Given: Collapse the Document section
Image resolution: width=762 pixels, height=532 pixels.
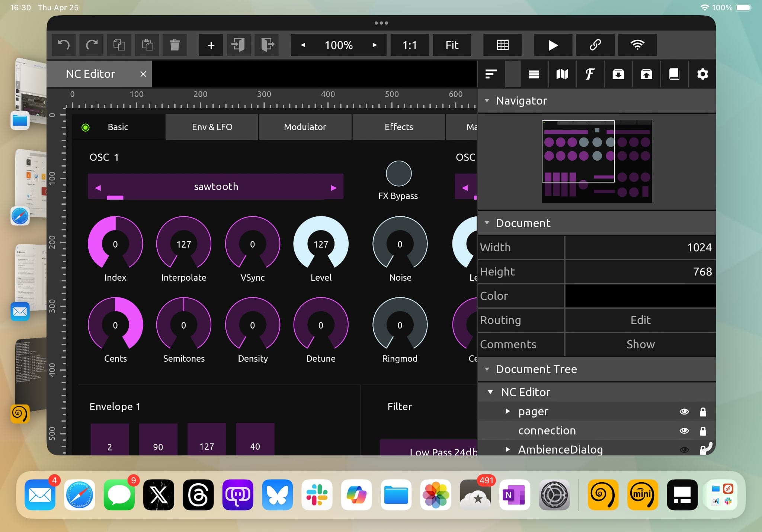Looking at the screenshot, I should 487,223.
